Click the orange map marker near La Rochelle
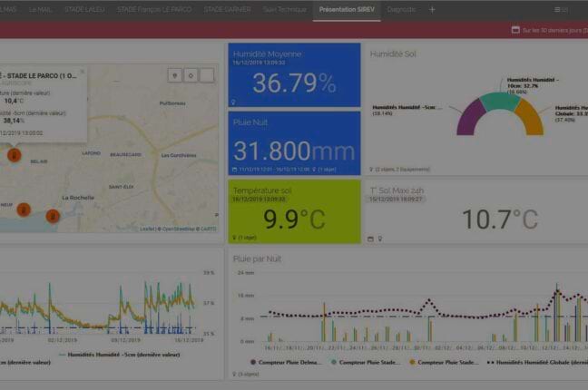Image resolution: width=588 pixels, height=390 pixels. pos(53,216)
